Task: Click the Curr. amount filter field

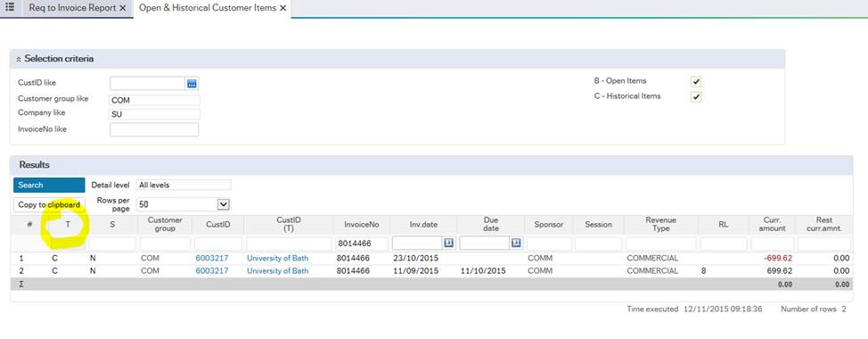Action: [x=772, y=244]
